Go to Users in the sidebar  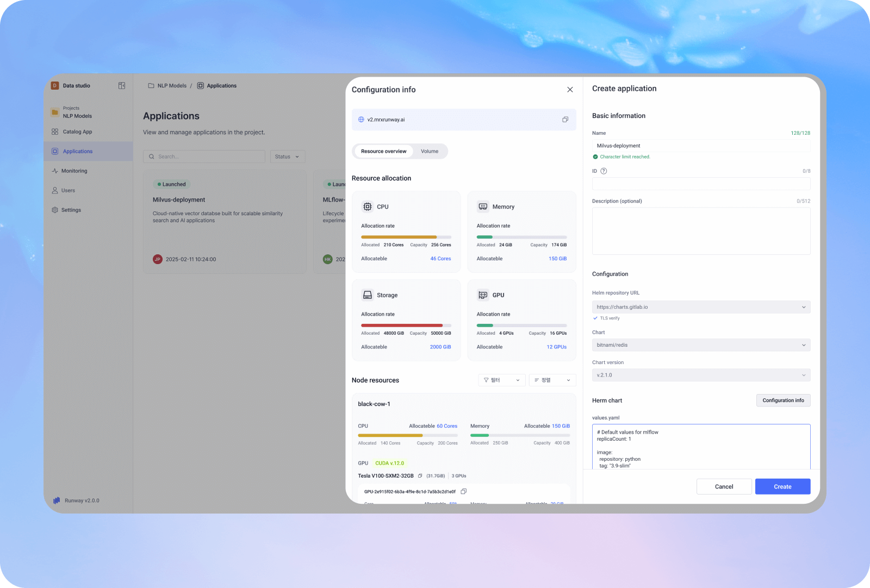68,191
